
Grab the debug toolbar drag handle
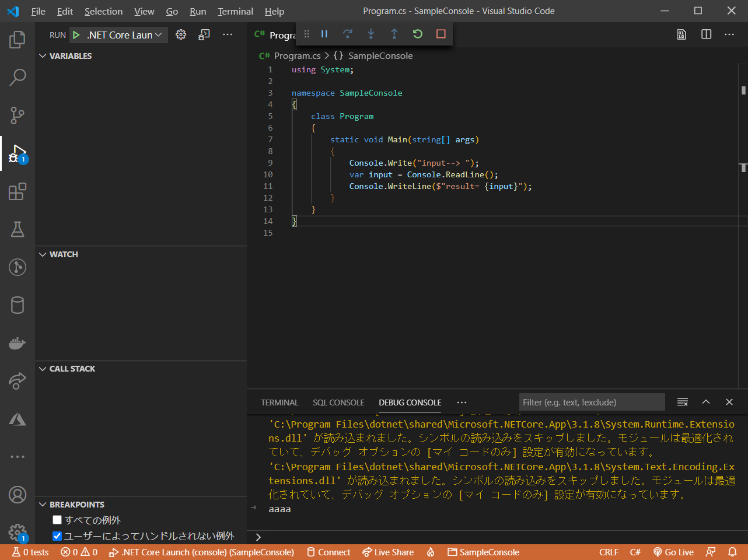pyautogui.click(x=307, y=34)
